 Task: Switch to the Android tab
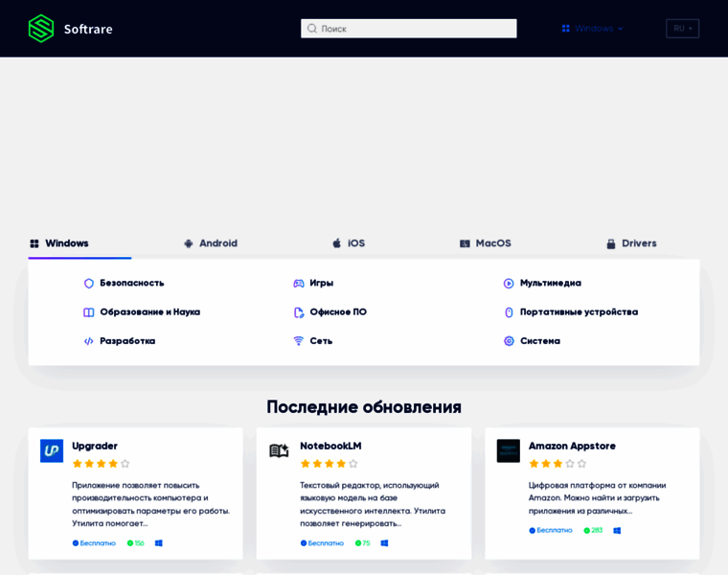[x=211, y=243]
